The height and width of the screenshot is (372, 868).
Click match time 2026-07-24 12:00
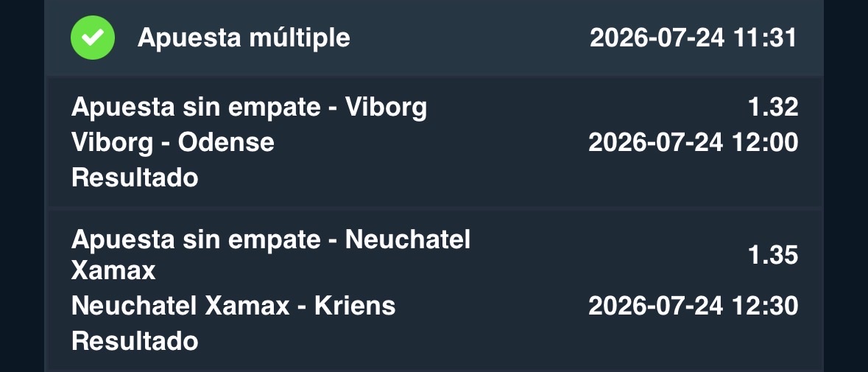693,142
